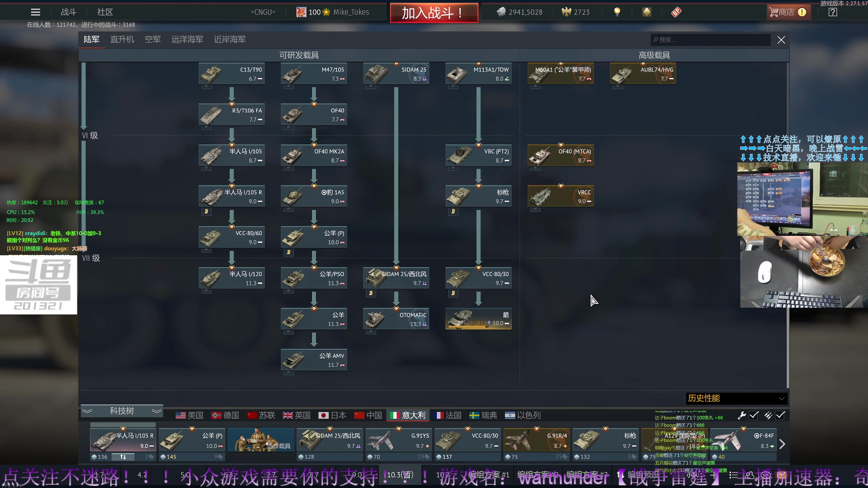868x488 pixels.
Task: Click the swap arrows under 半人马 I/105 R
Action: 123,457
